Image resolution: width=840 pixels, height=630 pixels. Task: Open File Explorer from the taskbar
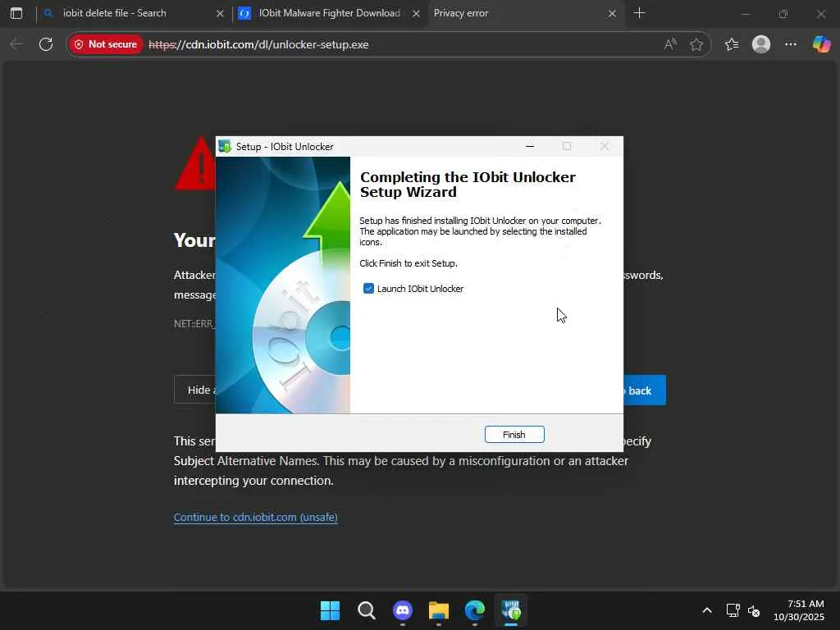pos(439,610)
